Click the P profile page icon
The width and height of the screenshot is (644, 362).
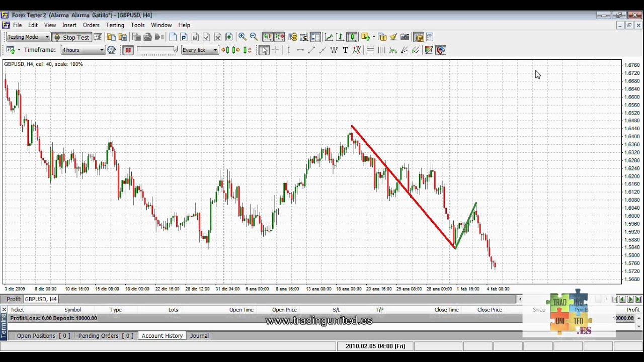pos(184,37)
